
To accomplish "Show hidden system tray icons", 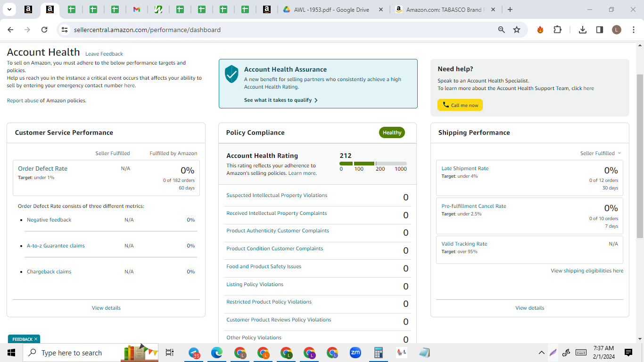I will 541,353.
